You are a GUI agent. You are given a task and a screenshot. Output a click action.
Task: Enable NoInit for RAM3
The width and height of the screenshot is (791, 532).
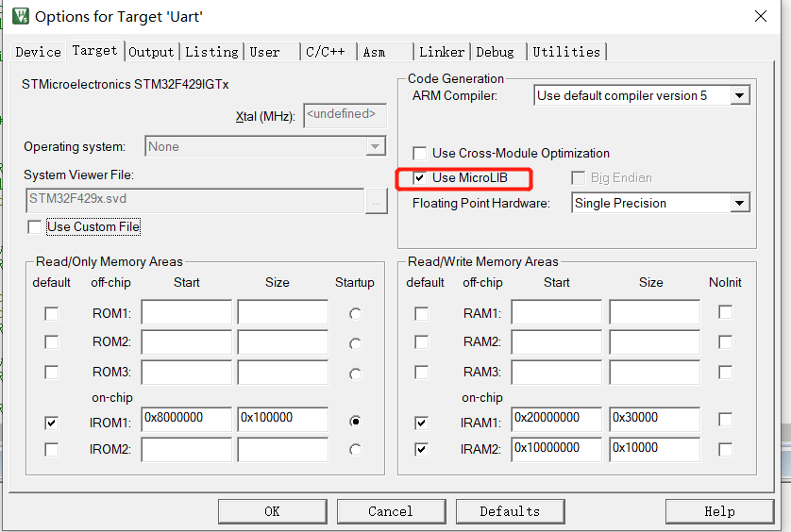coord(726,373)
